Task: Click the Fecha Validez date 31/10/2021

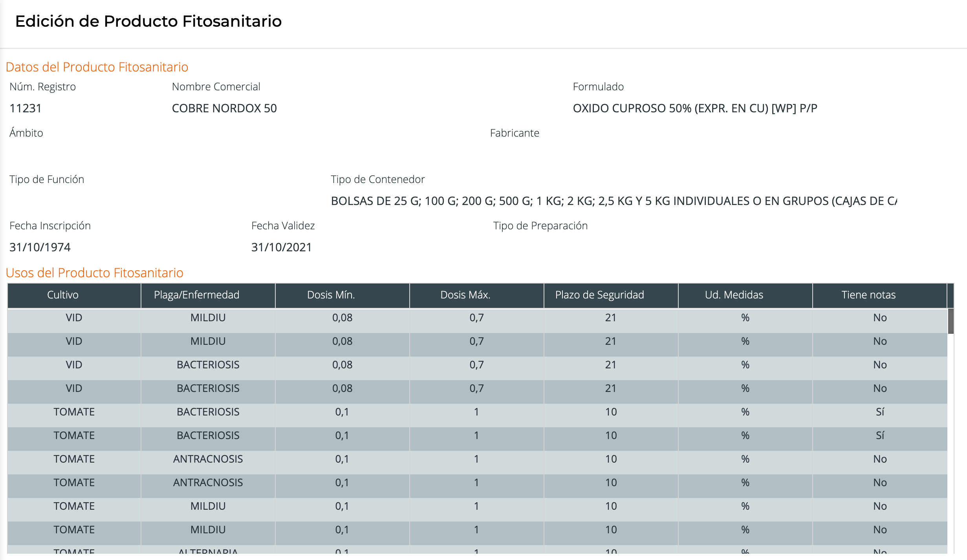Action: point(281,247)
